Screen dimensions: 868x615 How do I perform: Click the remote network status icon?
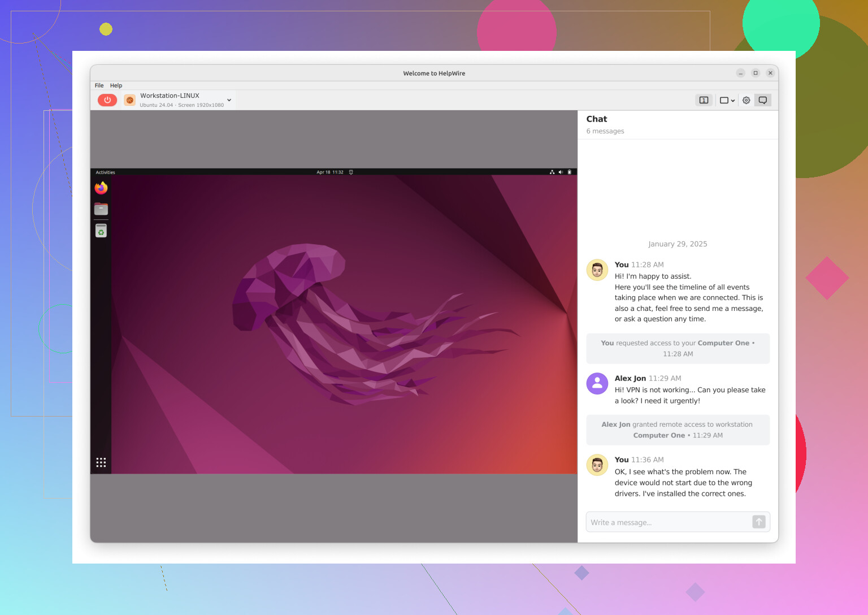(x=552, y=172)
